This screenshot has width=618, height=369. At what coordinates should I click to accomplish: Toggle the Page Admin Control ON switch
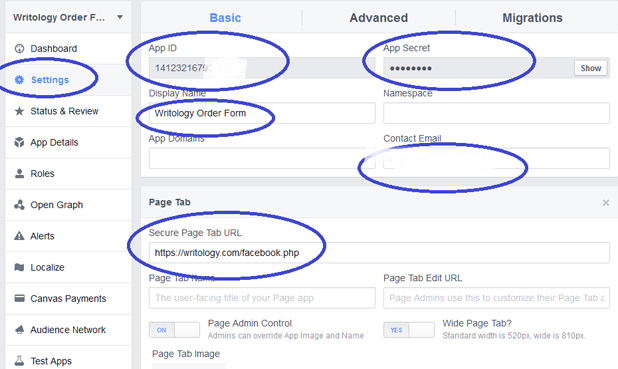coord(174,330)
